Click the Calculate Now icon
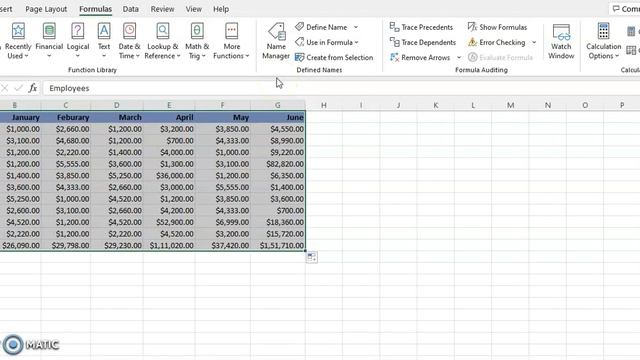This screenshot has height=360, width=640. 632,31
